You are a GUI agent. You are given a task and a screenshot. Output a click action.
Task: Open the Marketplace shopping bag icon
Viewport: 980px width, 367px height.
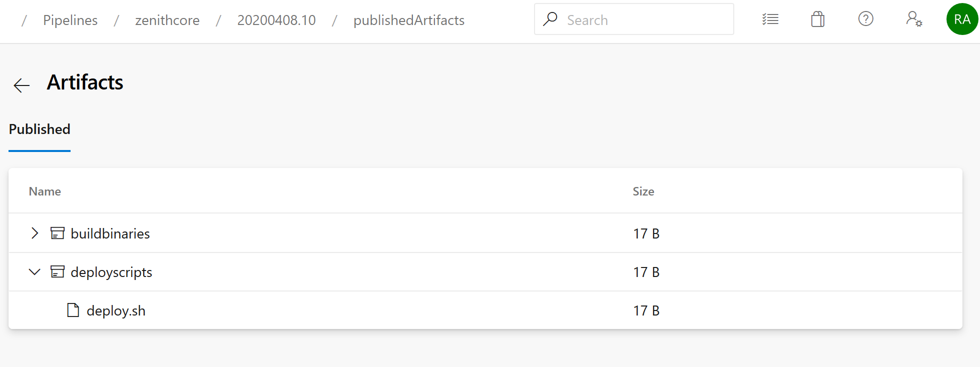tap(817, 19)
